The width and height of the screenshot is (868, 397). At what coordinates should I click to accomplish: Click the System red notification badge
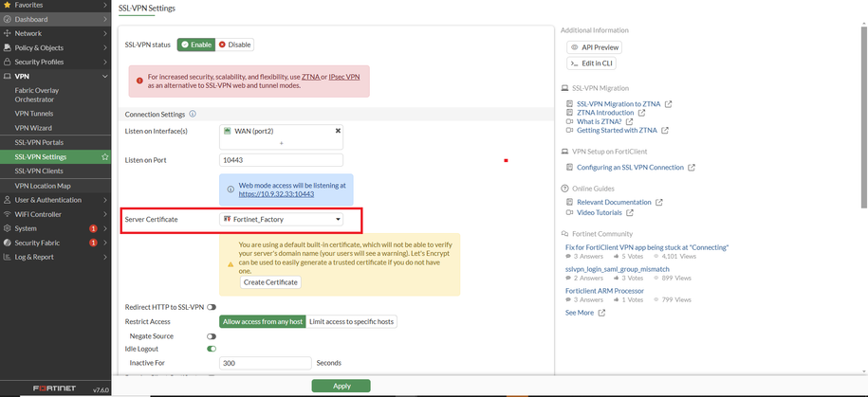[x=93, y=228]
